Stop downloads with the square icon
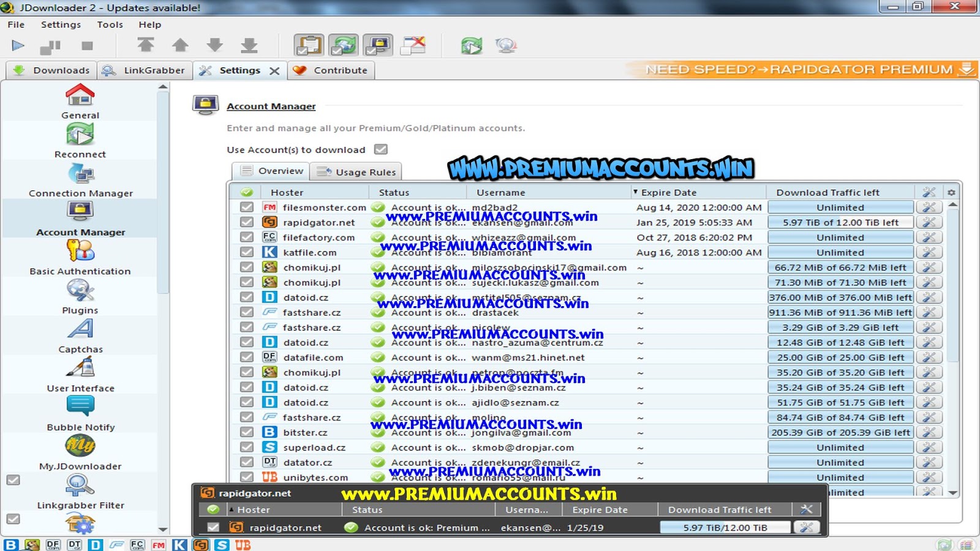This screenshot has width=980, height=551. 87,46
